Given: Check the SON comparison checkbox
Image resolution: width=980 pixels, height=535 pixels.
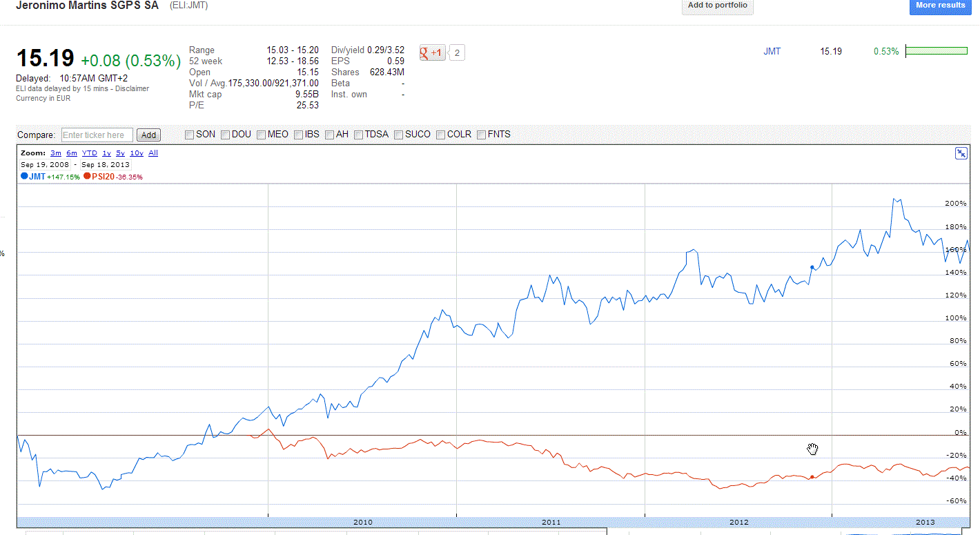Looking at the screenshot, I should tap(190, 135).
